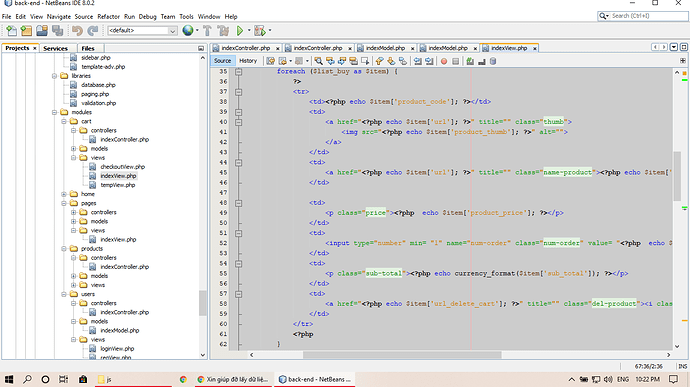The height and width of the screenshot is (387, 690).
Task: Expand the home folder node
Action: pyautogui.click(x=64, y=194)
